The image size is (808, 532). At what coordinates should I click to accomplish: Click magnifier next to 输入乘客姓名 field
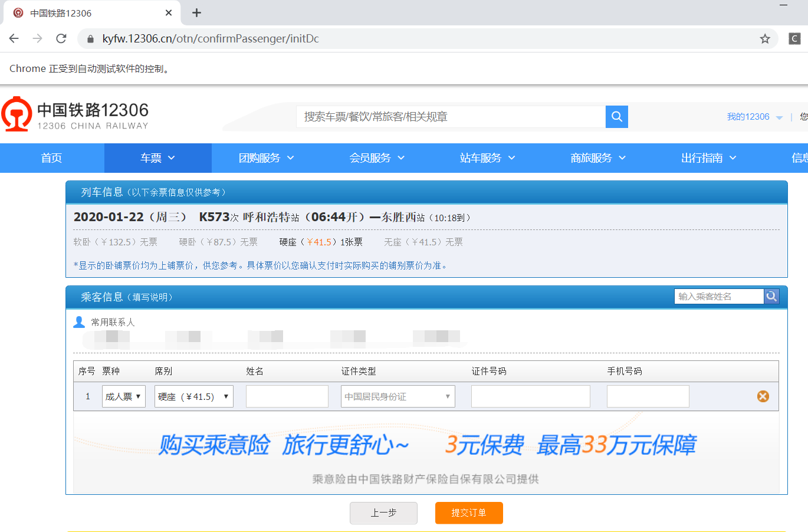tap(771, 296)
